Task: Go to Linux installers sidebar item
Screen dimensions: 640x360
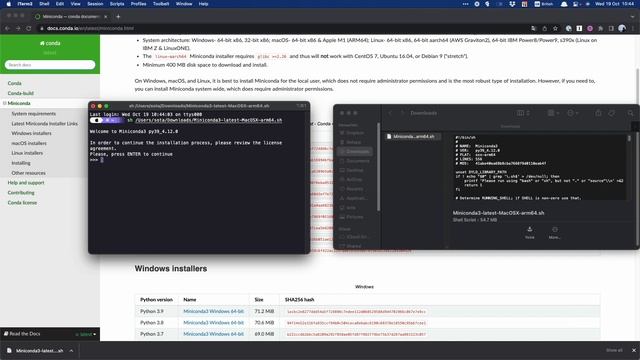Action: tap(27, 153)
